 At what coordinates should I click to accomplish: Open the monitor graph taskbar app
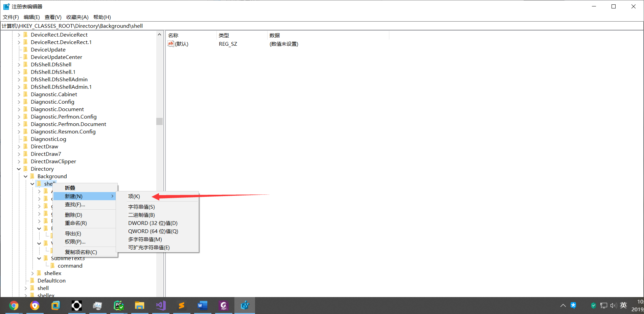coord(97,306)
